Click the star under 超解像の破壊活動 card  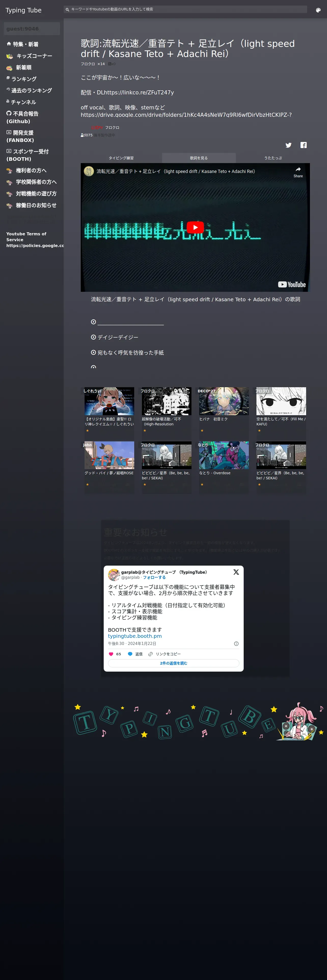pyautogui.click(x=145, y=431)
